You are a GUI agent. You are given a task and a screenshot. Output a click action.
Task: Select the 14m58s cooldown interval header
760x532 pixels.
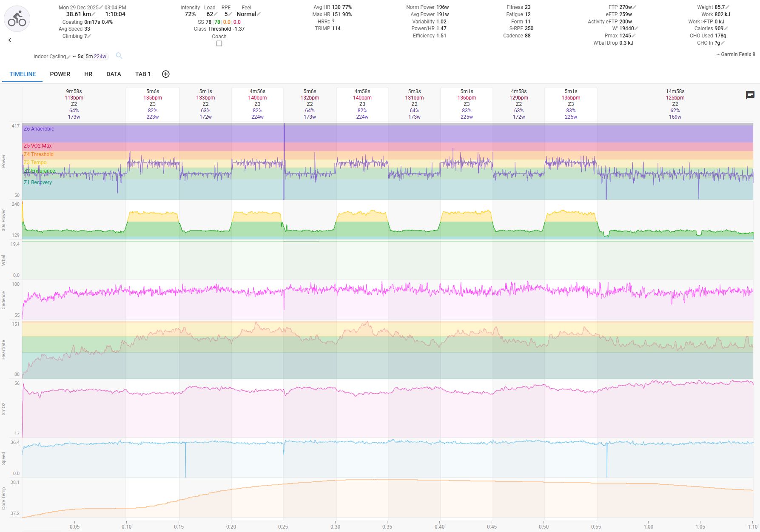click(x=675, y=104)
